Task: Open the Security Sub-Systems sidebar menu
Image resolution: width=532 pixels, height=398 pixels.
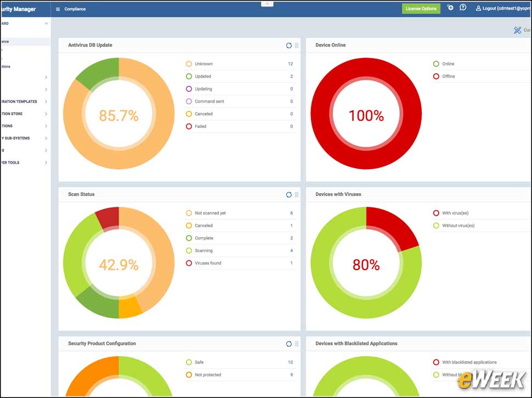Action: [x=24, y=138]
